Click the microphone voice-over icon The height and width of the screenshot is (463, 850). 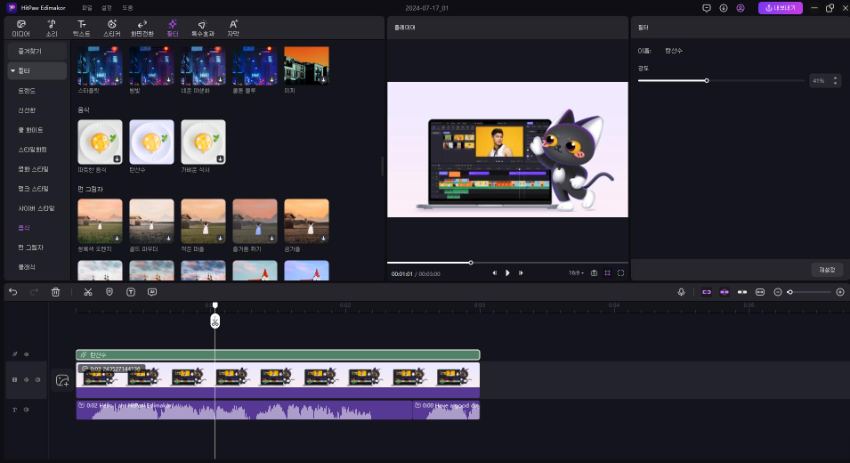[x=681, y=292]
